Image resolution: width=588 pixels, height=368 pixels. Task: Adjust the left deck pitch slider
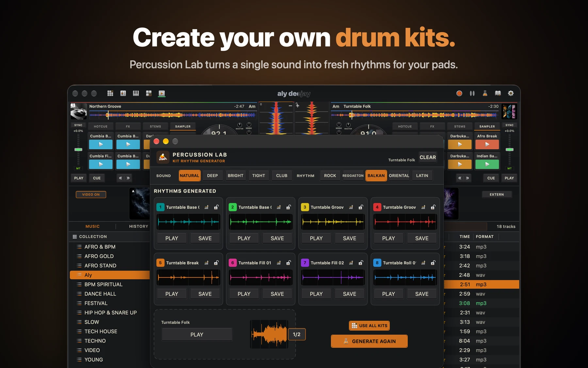[x=78, y=149]
